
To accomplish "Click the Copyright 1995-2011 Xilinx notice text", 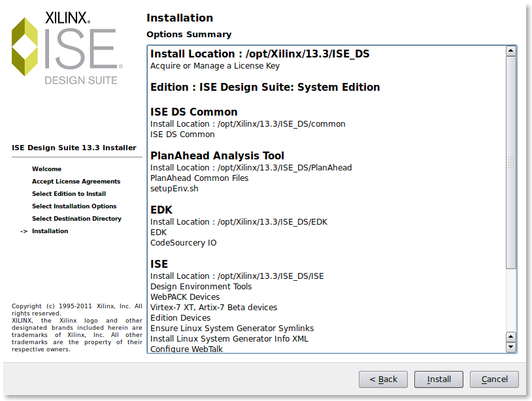I will coord(76,327).
